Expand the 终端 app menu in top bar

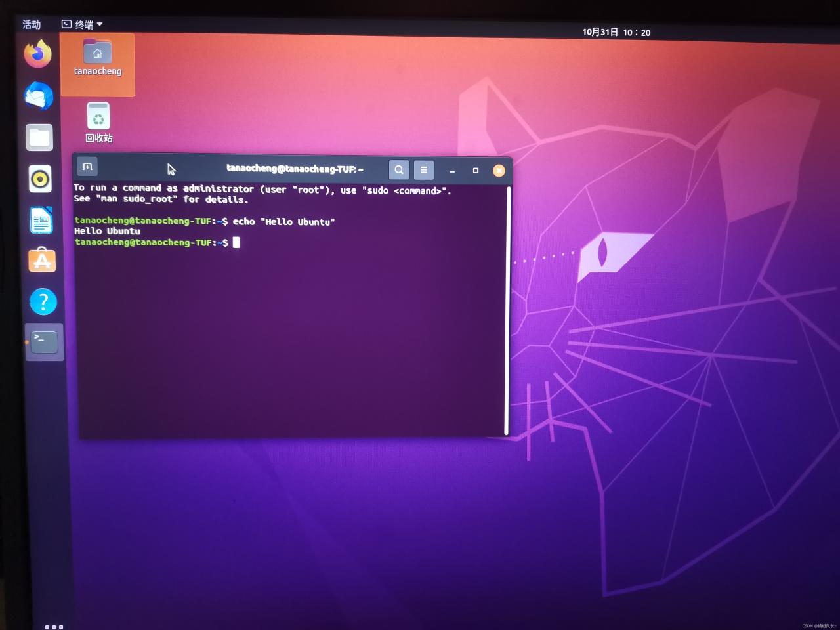tap(82, 24)
